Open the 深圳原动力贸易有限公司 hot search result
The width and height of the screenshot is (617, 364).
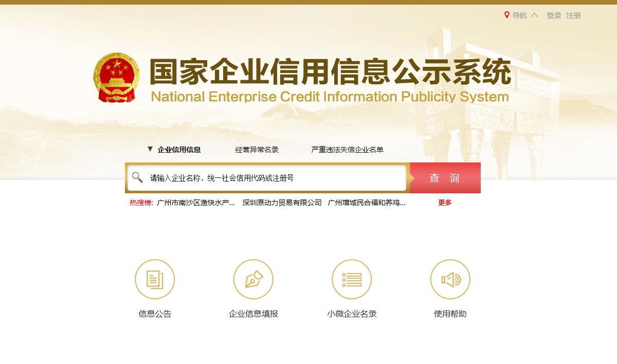(281, 203)
